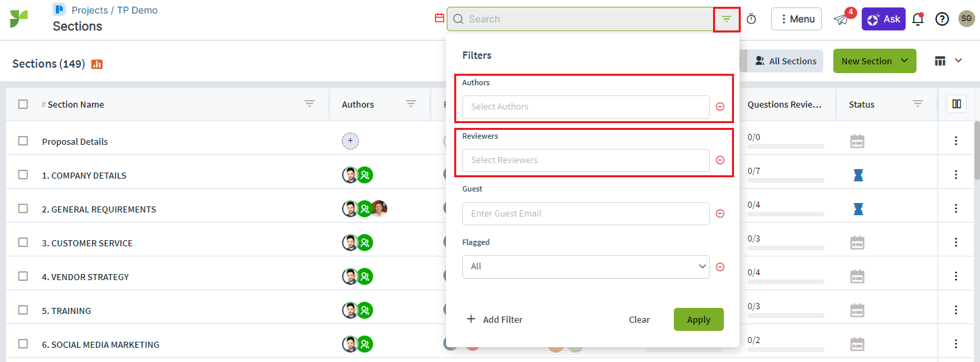
Task: Open the Menu button
Action: 796,19
